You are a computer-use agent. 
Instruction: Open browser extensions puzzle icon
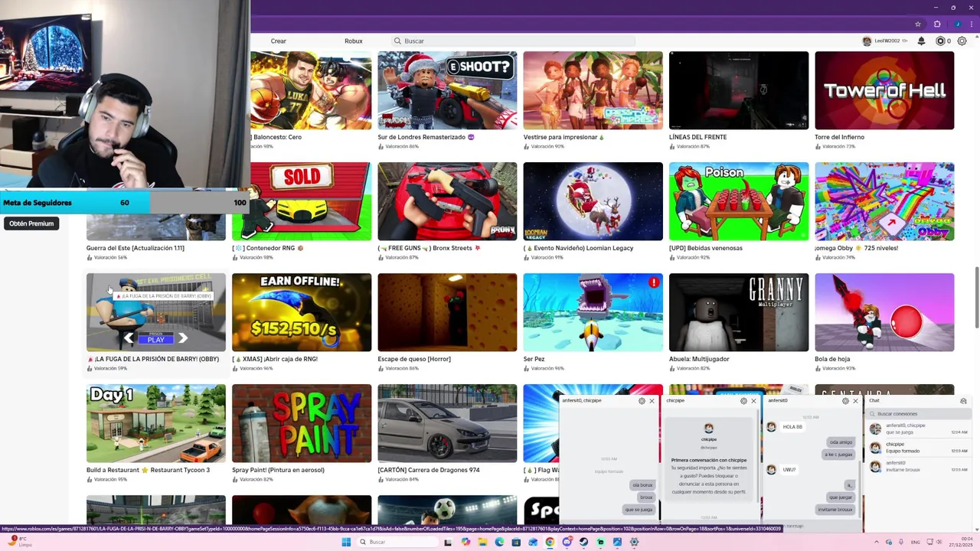937,24
